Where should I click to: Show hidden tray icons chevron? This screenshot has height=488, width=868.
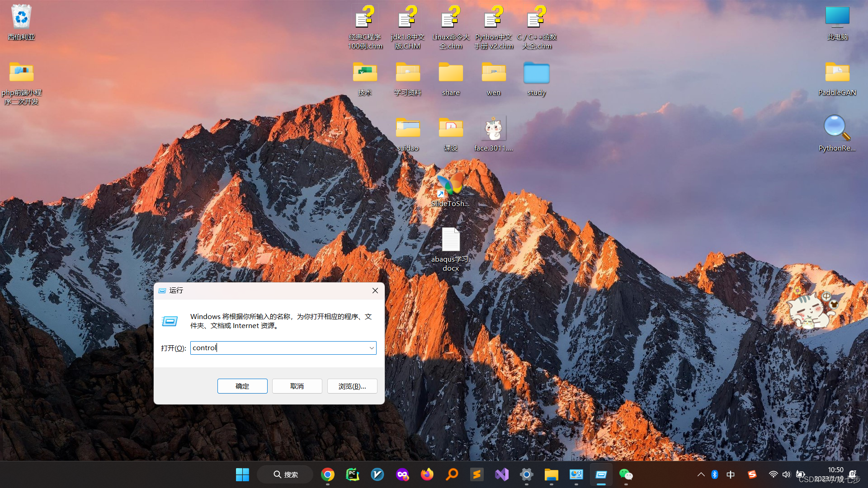point(701,474)
